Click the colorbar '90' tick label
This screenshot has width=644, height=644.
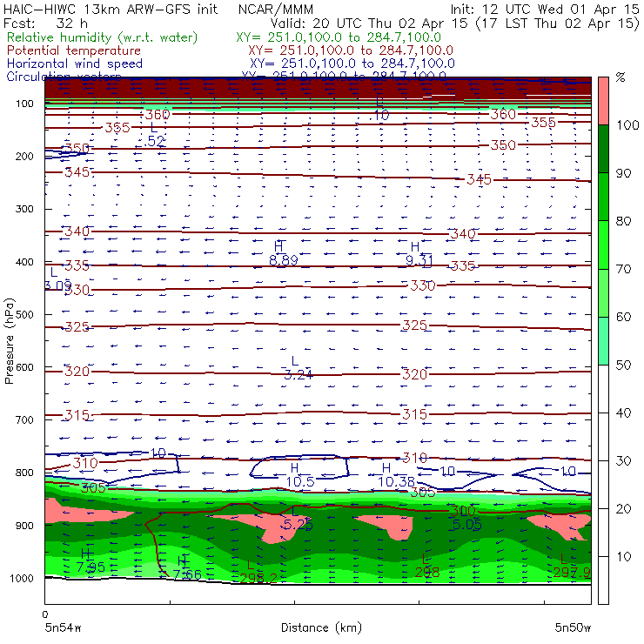(623, 173)
